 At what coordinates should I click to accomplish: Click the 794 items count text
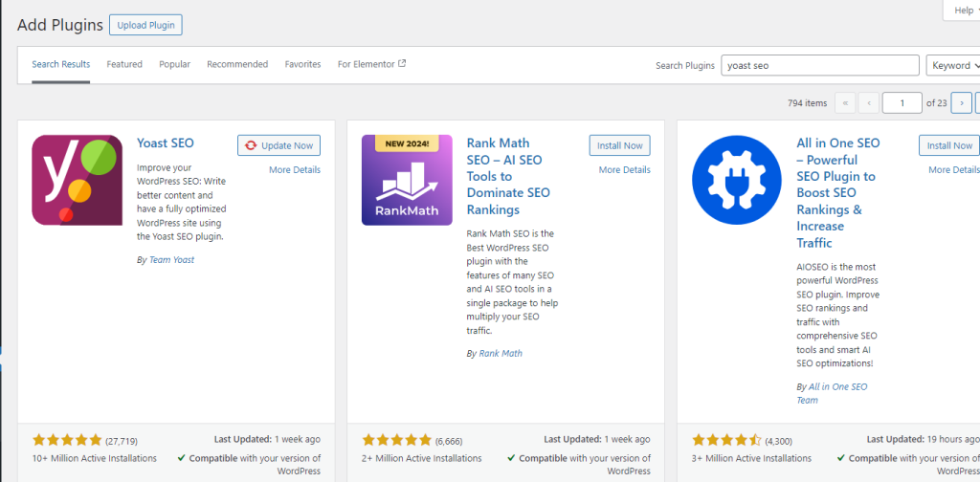(x=808, y=103)
